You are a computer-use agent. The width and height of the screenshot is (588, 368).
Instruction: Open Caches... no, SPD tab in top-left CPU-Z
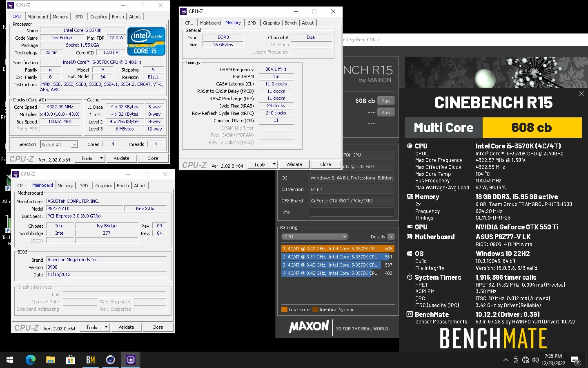79,17
